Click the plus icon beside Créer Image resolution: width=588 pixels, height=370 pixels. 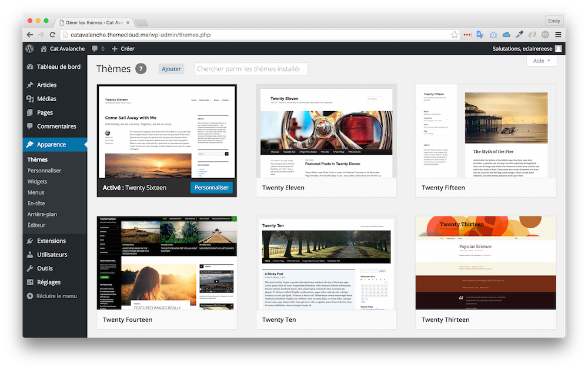point(115,49)
